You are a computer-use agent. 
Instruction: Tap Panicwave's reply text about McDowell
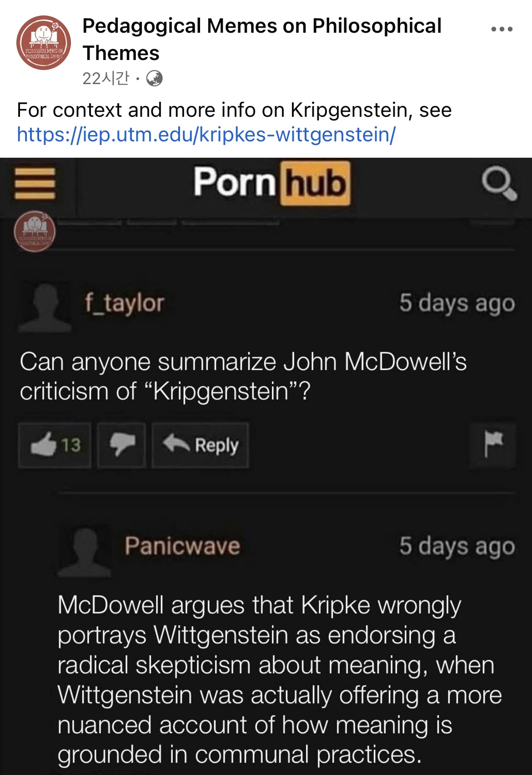click(280, 680)
